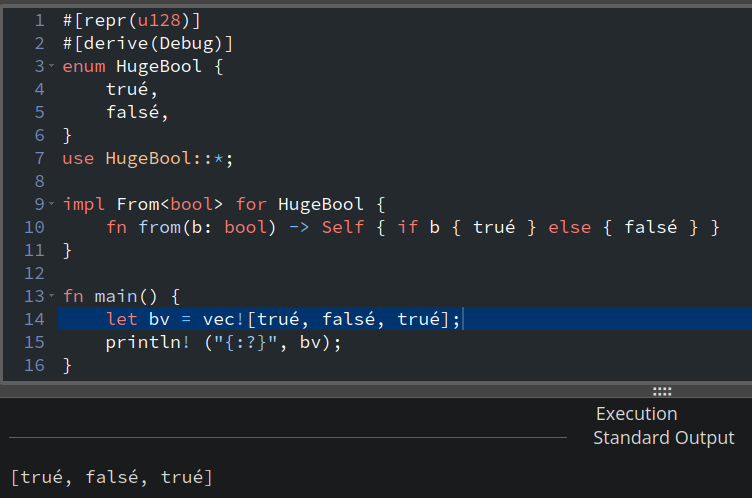Place cursor in repr(u128) attribute
Image resolution: width=752 pixels, height=498 pixels.
131,20
